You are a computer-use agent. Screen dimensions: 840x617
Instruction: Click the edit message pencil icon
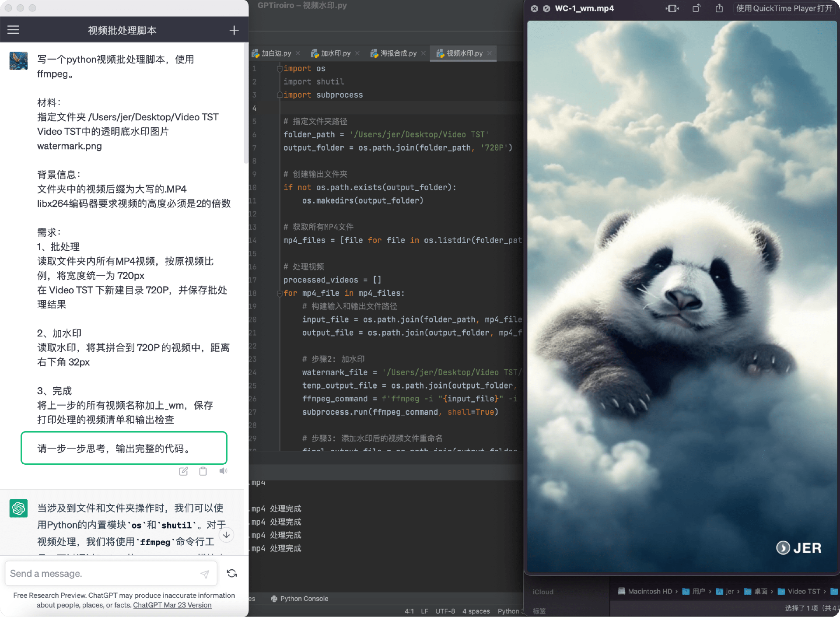(183, 471)
